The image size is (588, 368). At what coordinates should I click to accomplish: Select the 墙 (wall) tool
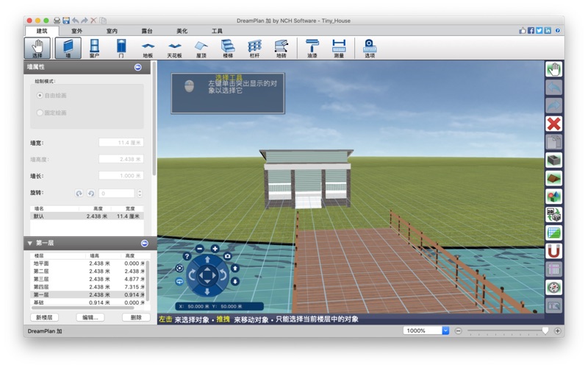tap(68, 48)
